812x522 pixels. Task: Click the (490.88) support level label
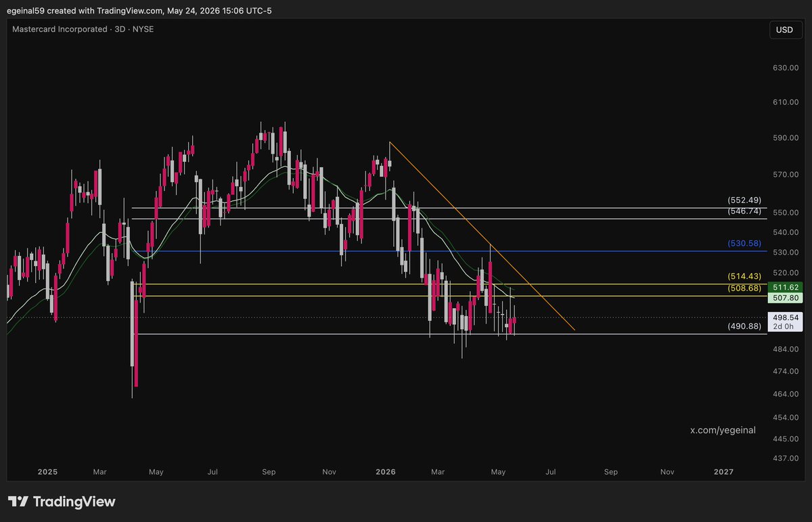pyautogui.click(x=744, y=326)
